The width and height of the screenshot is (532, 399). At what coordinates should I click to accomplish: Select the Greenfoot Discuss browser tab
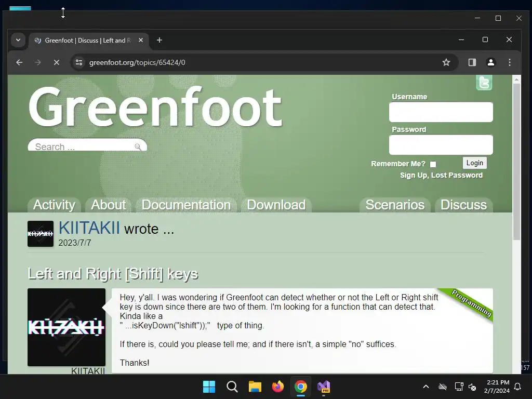point(88,41)
